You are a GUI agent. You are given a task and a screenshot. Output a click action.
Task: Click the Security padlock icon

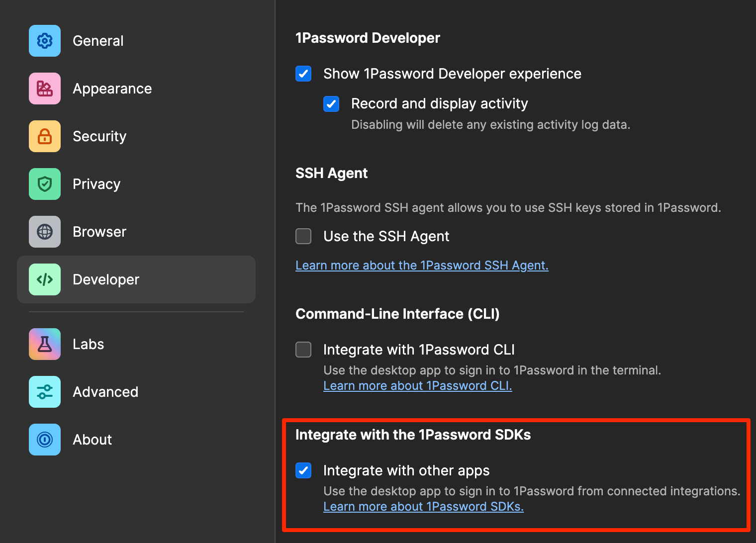click(x=44, y=136)
